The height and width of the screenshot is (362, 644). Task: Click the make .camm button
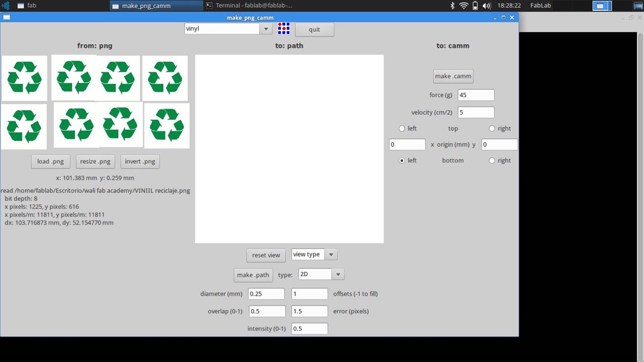[453, 76]
